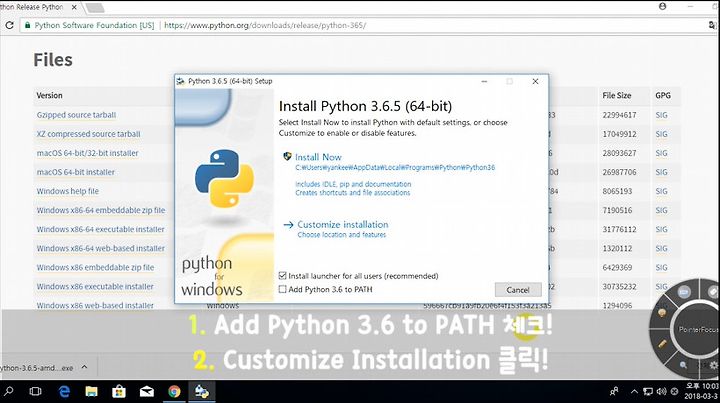Viewport: 720px width, 403px height.
Task: Click file size 31776112
Action: (x=619, y=229)
